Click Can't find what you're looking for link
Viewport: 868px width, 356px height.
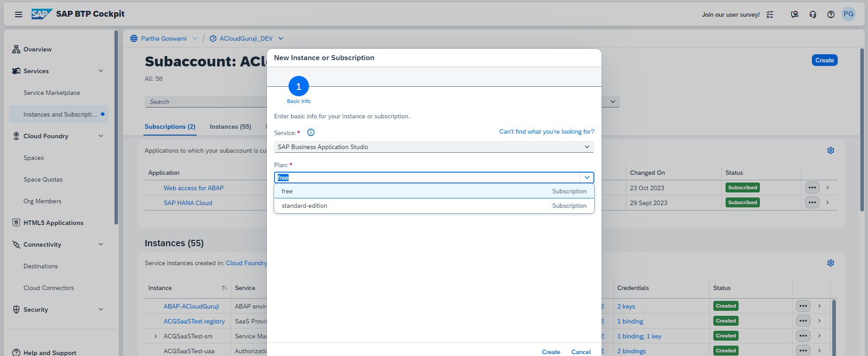click(x=546, y=131)
